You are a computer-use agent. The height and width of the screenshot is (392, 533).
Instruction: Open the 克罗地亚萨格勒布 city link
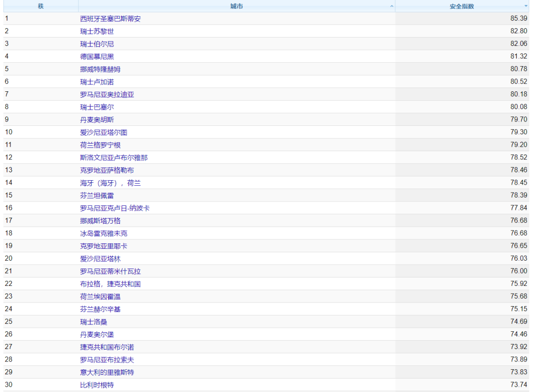pyautogui.click(x=107, y=170)
